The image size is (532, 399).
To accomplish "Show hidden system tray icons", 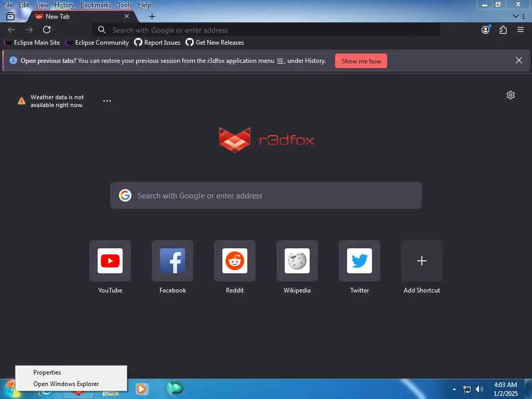I will click(454, 389).
